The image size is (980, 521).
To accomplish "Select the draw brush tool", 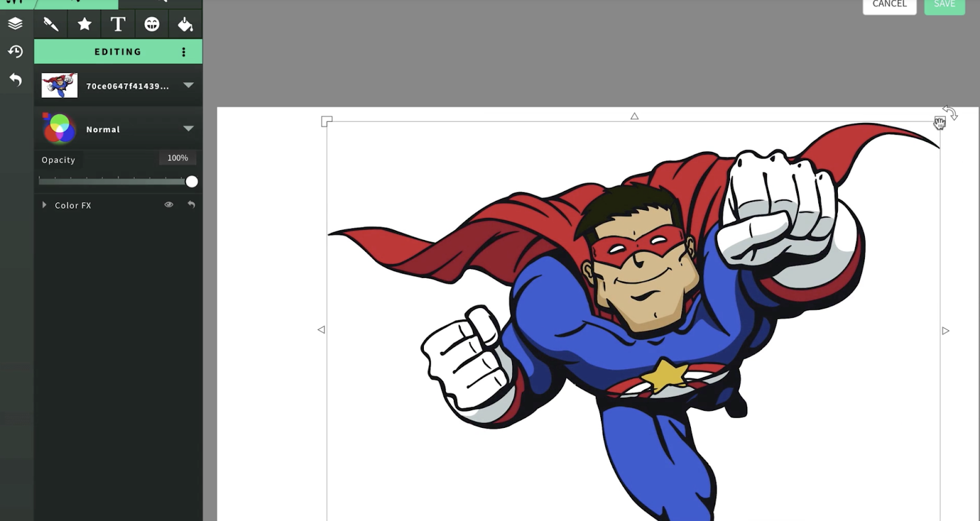I will point(51,24).
